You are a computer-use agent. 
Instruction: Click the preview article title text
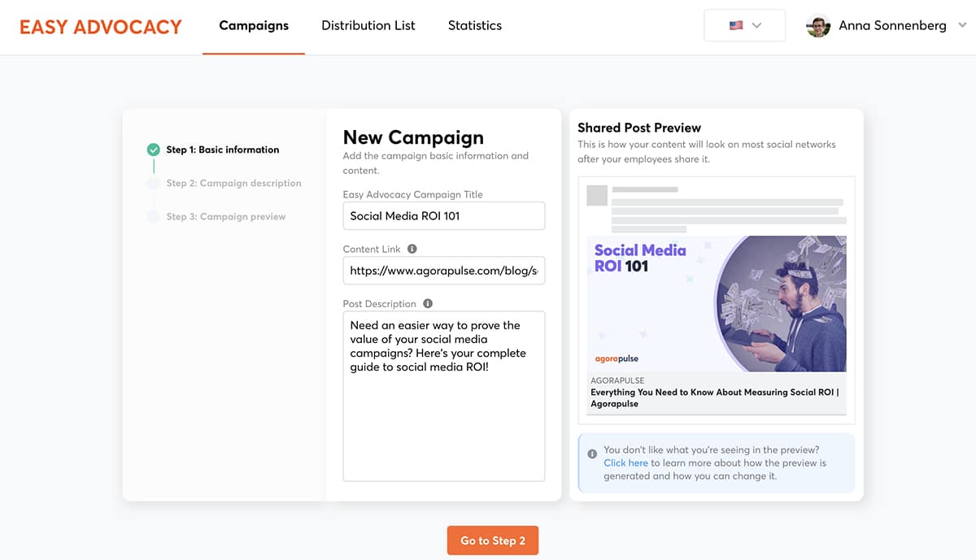click(714, 397)
